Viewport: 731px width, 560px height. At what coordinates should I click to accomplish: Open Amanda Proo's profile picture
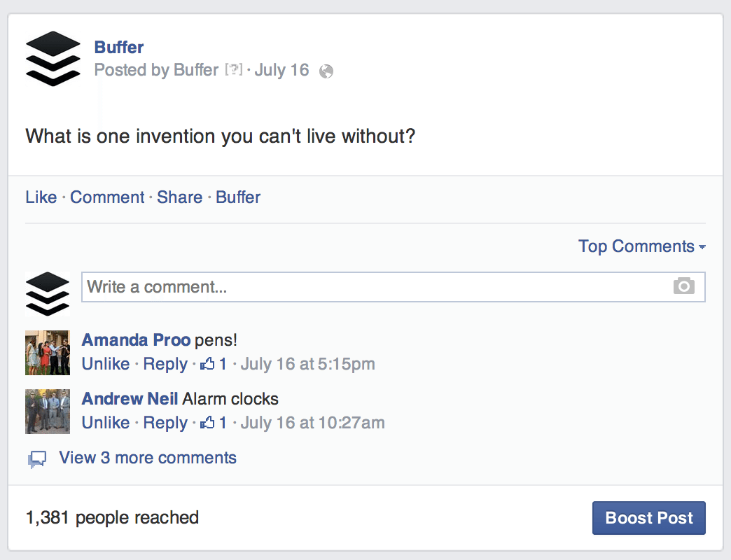tap(47, 353)
